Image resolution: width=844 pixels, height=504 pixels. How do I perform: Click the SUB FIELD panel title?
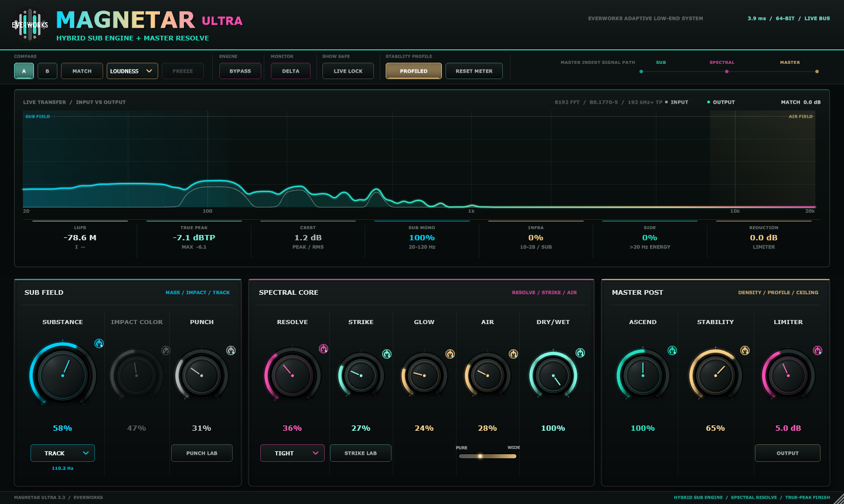click(44, 292)
